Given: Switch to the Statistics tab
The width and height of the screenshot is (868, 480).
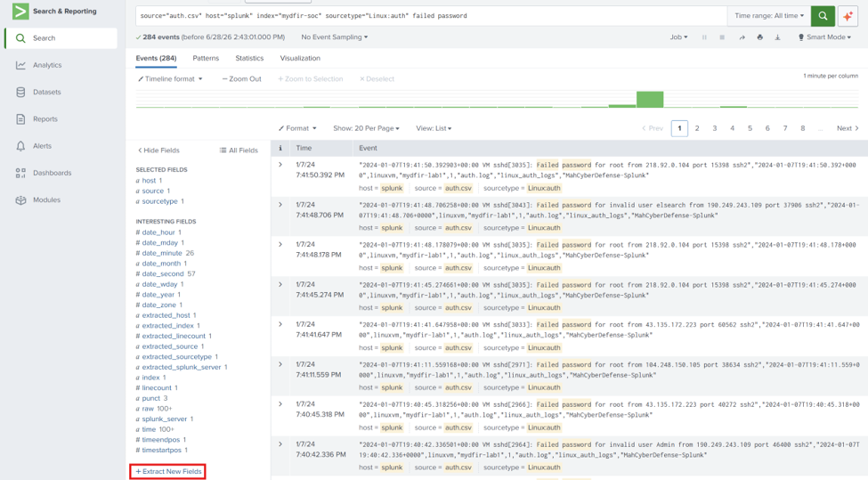Looking at the screenshot, I should (249, 58).
